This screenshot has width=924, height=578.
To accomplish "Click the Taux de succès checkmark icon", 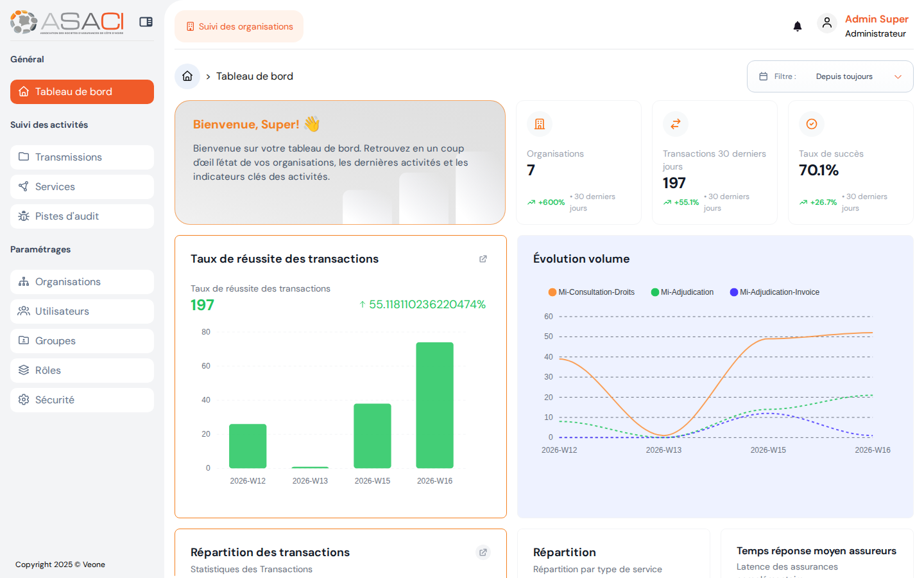I will tap(812, 124).
